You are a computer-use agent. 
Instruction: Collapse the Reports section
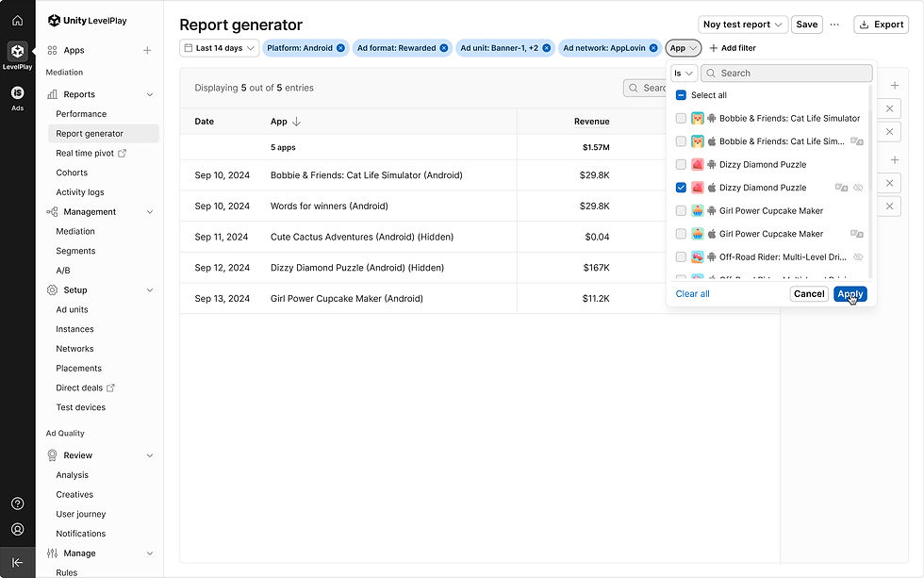[150, 94]
